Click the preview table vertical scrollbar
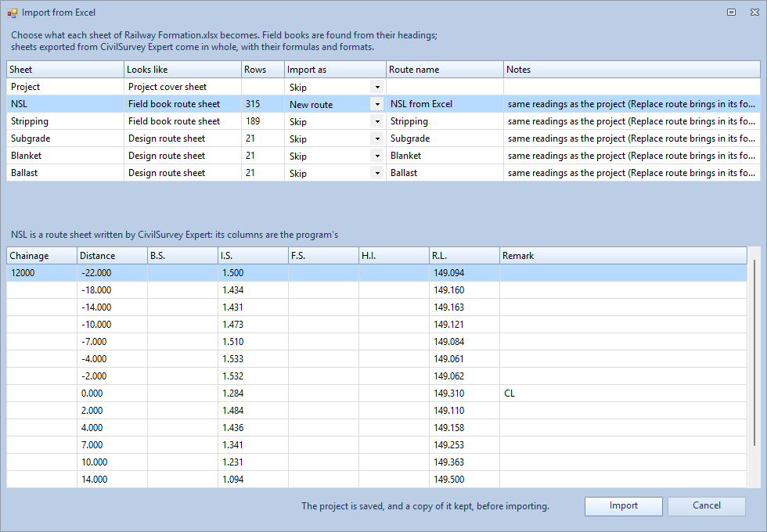The height and width of the screenshot is (532, 767). click(754, 353)
